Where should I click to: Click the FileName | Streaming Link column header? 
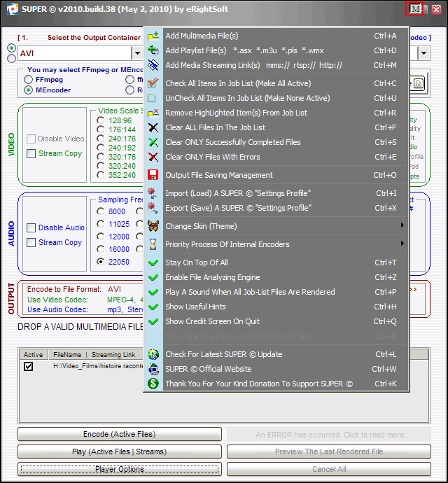pyautogui.click(x=94, y=355)
